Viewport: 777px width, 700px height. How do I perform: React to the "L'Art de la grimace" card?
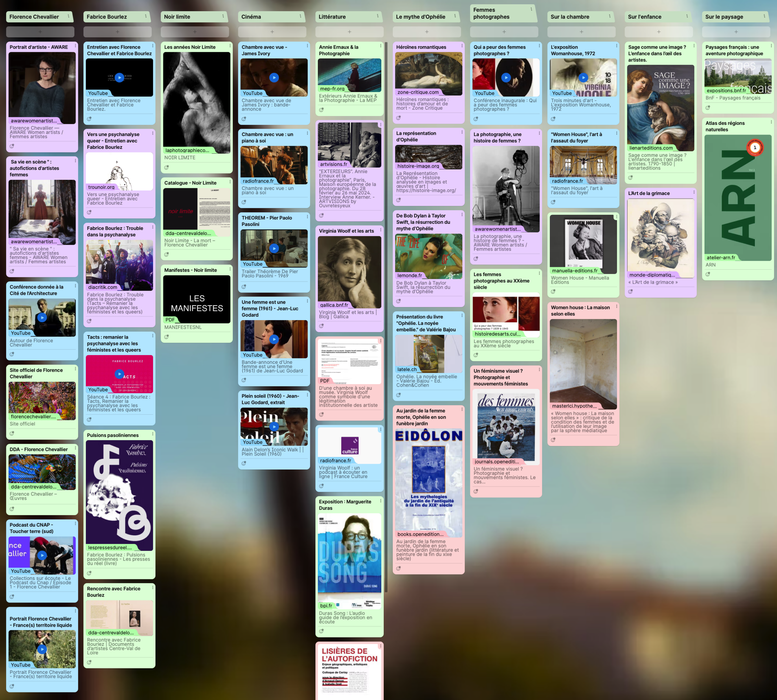[x=630, y=292]
